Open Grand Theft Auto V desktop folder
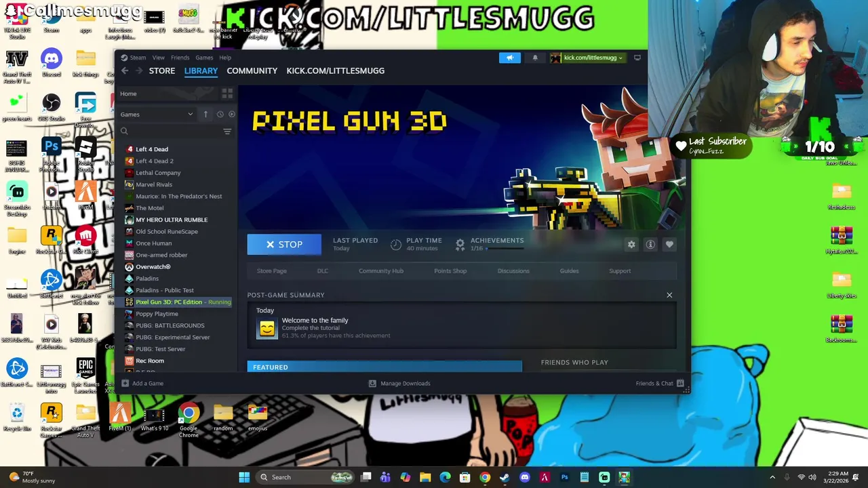868x488 pixels. [85, 420]
